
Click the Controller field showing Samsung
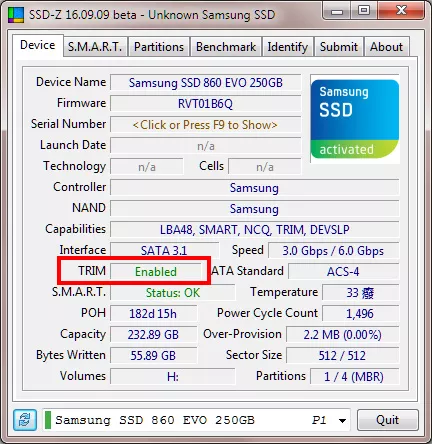click(254, 188)
